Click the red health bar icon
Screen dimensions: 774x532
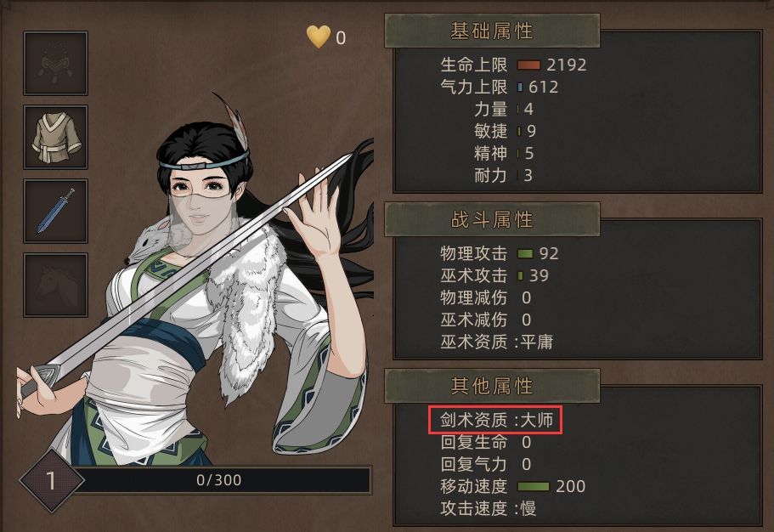[x=528, y=65]
